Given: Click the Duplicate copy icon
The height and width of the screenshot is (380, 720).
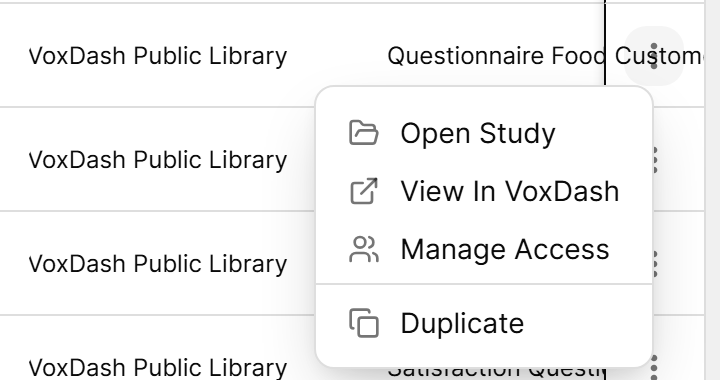Looking at the screenshot, I should tap(364, 324).
